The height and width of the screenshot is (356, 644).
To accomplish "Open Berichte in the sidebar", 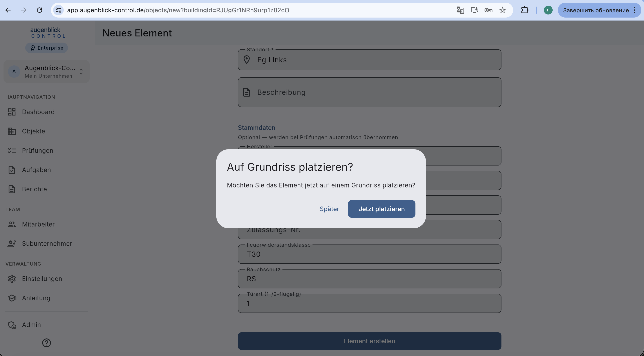I will coord(47,189).
